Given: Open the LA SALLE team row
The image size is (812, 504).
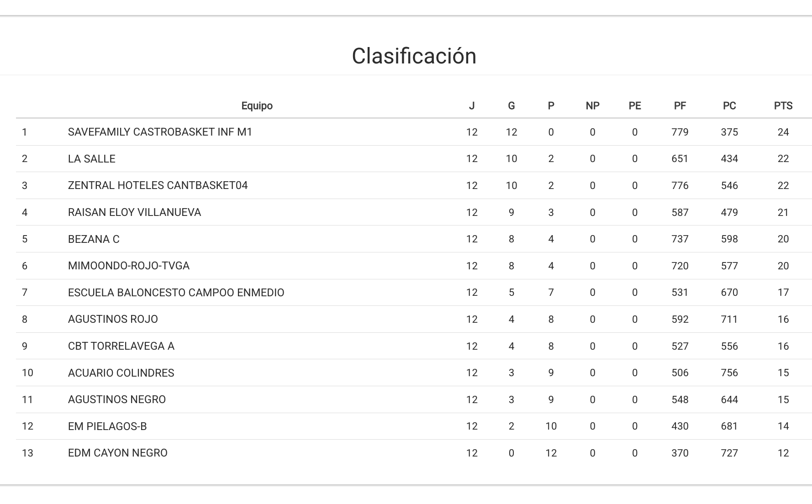Looking at the screenshot, I should point(91,159).
